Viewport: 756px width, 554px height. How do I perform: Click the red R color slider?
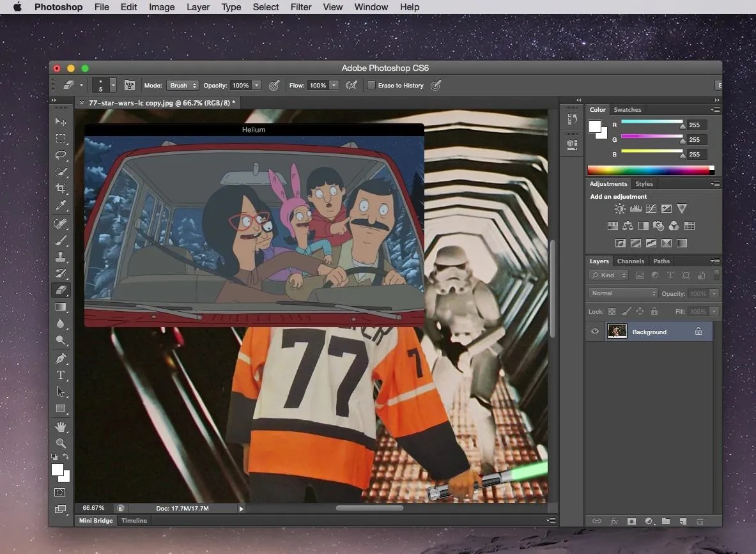651,123
